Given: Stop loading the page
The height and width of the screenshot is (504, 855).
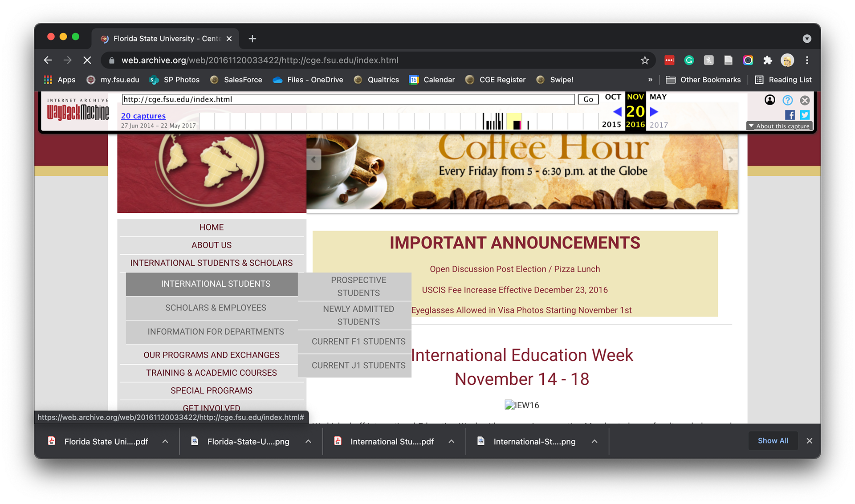Looking at the screenshot, I should pos(87,60).
